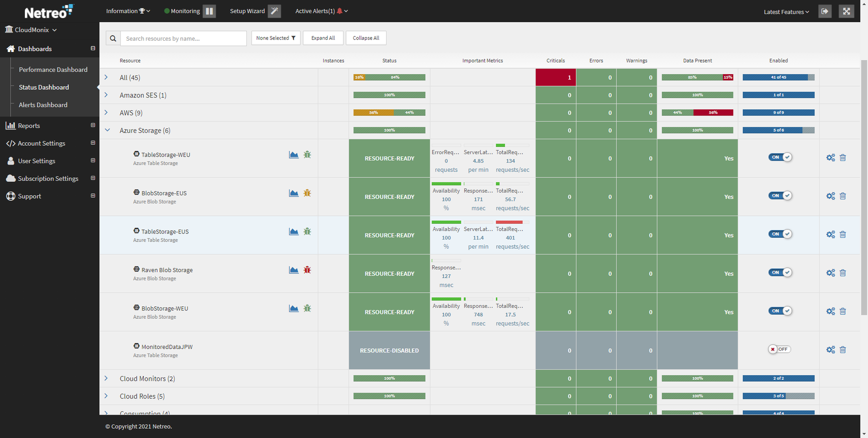Turn off TableStorage-EUS enabled switch
Image resolution: width=868 pixels, height=438 pixels.
(x=780, y=234)
